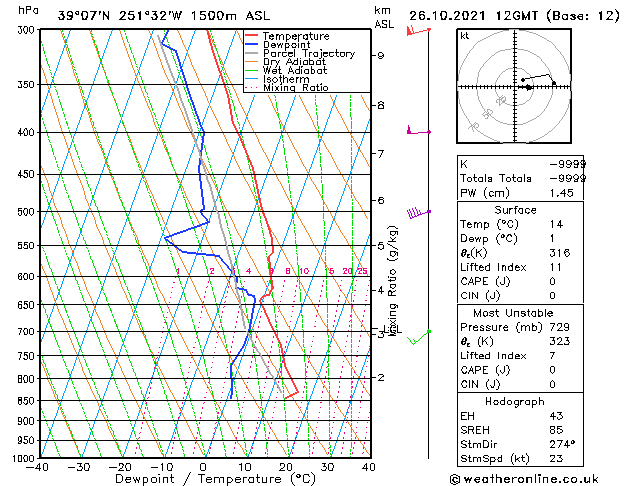Click the 500 hPa pressure axis label
629x486 pixels.
(x=27, y=212)
